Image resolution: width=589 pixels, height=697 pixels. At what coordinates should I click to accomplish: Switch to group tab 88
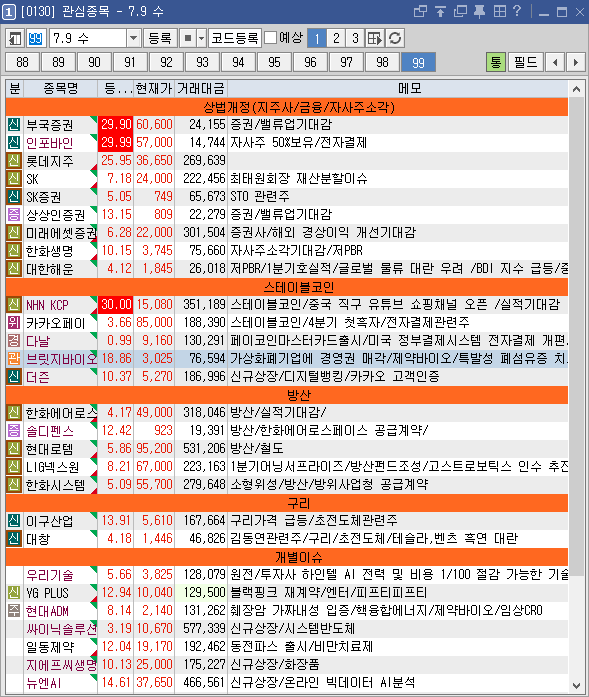[x=22, y=62]
